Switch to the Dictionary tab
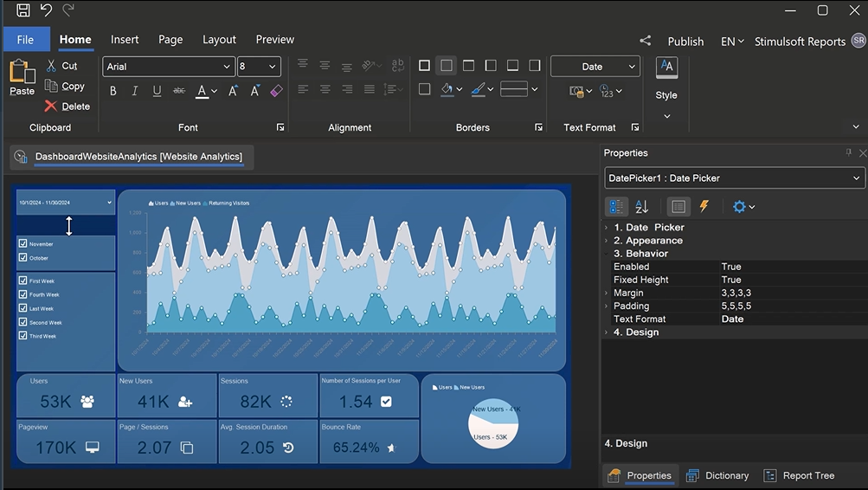The image size is (868, 490). [717, 475]
